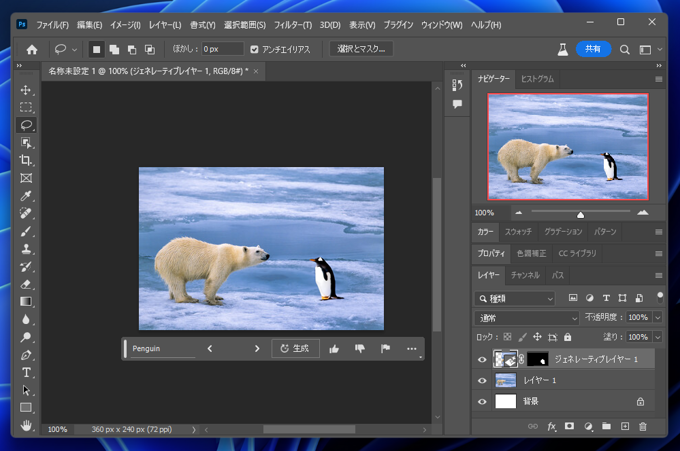Select the Eyedropper tool
Viewport: 680px width, 451px height.
click(x=26, y=196)
